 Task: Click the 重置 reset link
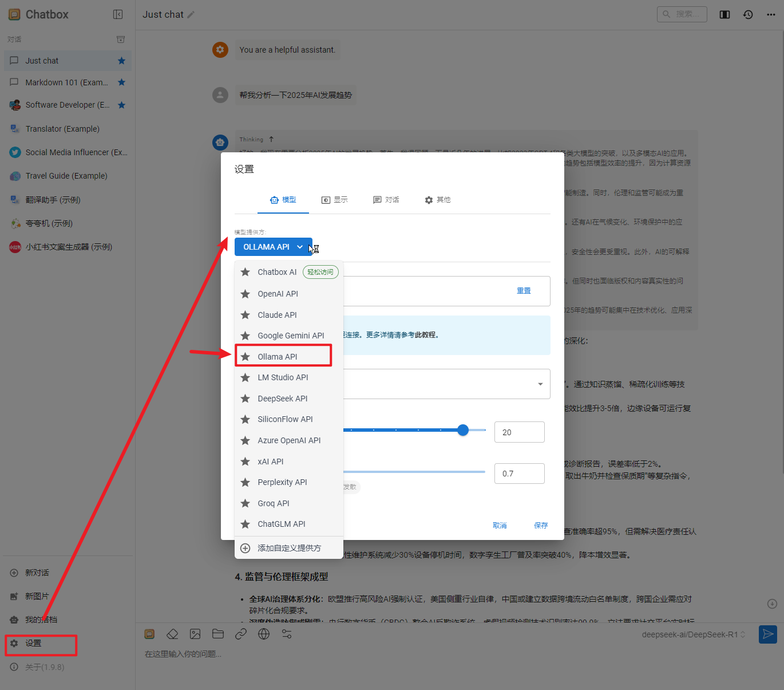point(524,291)
